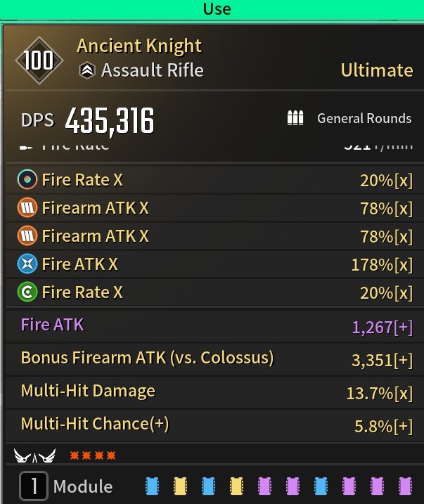Click the General Rounds ammo icon
Viewport: 424px width, 504px height.
point(295,118)
